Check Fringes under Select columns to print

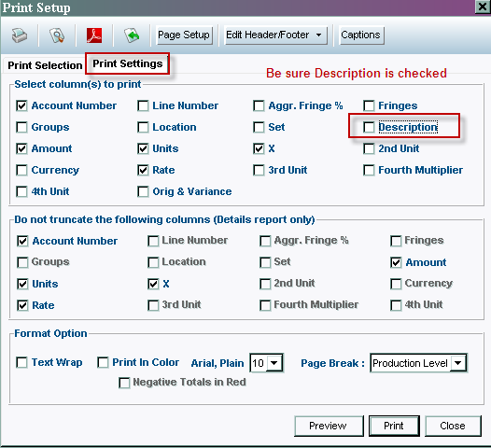369,105
